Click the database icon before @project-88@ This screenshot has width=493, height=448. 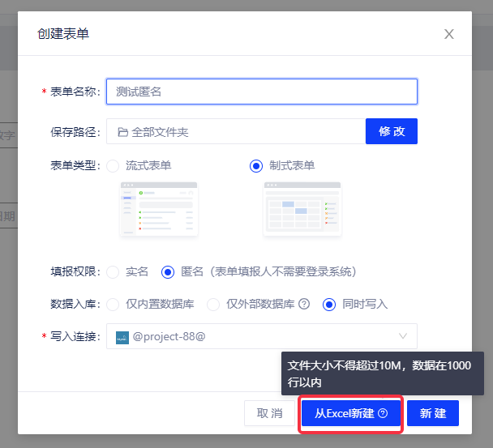122,336
